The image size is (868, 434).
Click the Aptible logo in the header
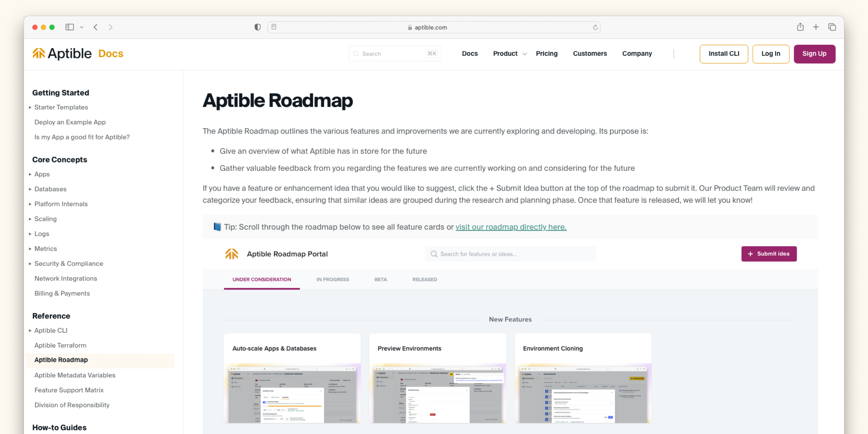click(62, 54)
